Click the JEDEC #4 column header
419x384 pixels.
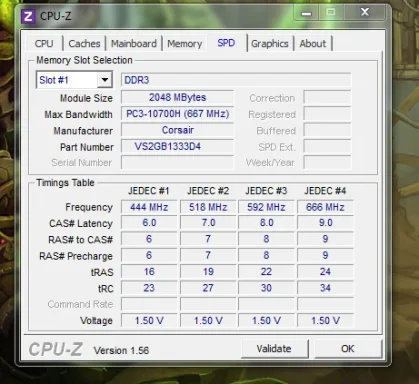coord(325,191)
